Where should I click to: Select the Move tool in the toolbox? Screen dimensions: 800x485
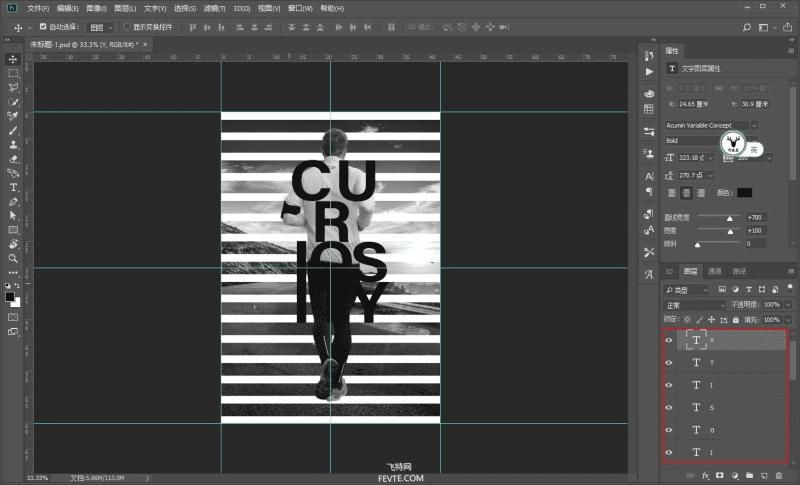pos(13,59)
